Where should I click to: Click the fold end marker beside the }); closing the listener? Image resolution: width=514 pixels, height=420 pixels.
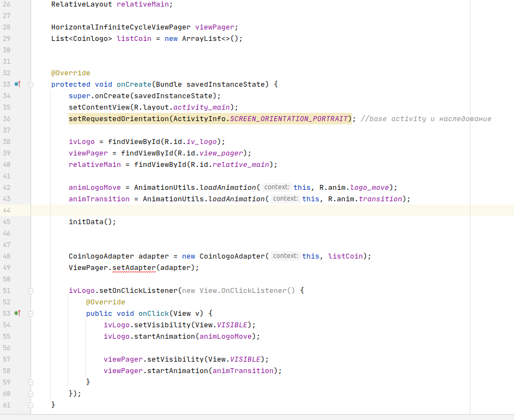[x=31, y=394]
